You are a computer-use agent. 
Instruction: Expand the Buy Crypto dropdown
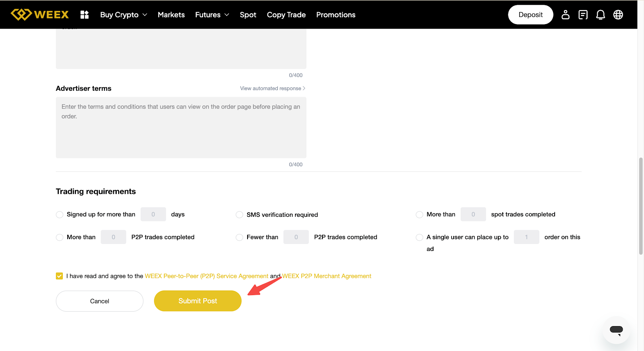[x=123, y=15]
